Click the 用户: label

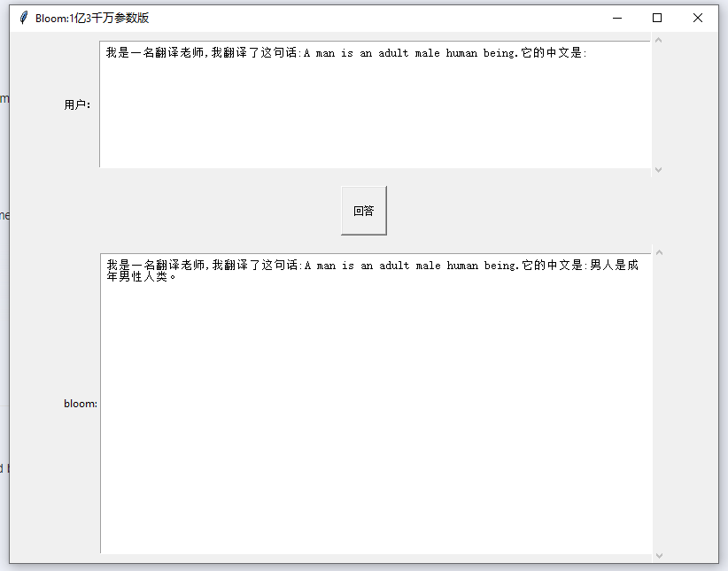click(x=77, y=105)
